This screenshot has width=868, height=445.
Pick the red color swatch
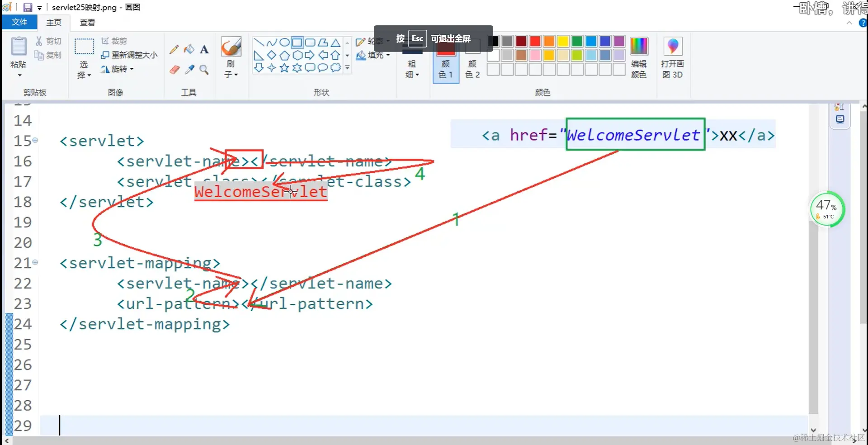pos(535,41)
